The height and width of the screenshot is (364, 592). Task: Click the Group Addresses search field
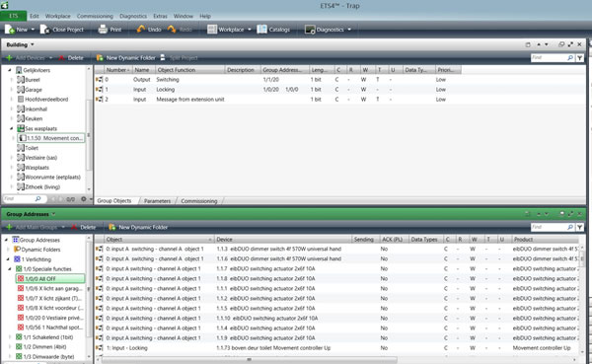tap(549, 227)
